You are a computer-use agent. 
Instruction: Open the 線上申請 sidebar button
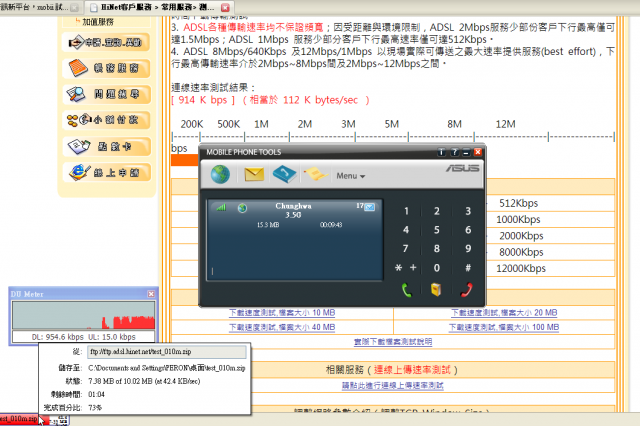click(x=106, y=172)
